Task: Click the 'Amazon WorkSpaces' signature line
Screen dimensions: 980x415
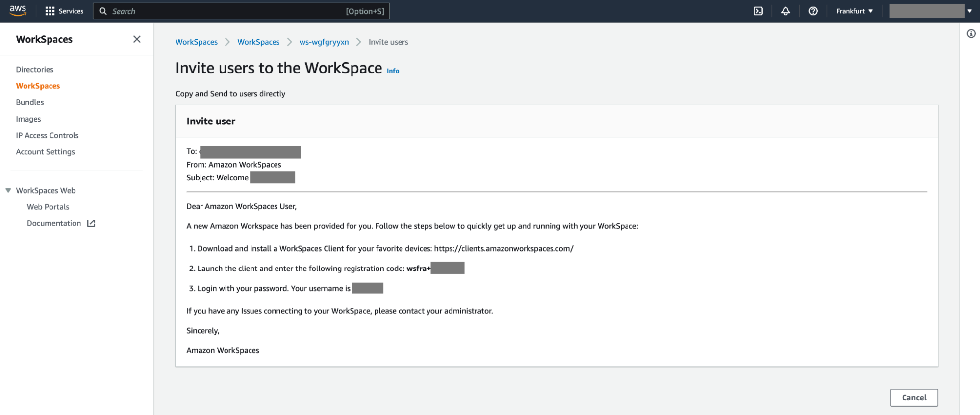Action: coord(223,350)
